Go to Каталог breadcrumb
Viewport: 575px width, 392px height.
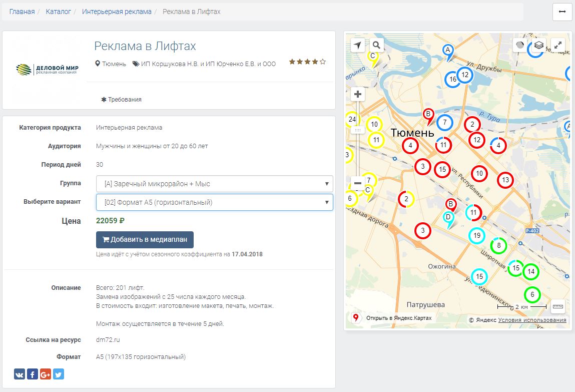click(59, 12)
